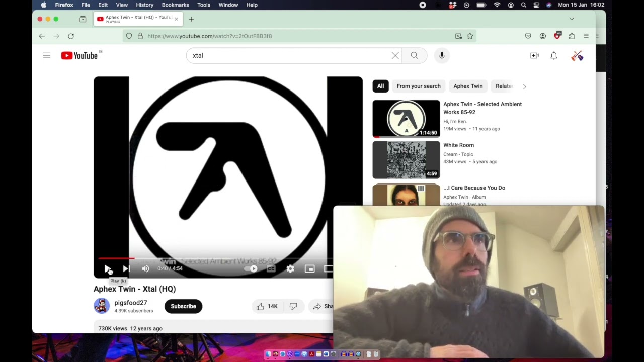Open Wi-Fi status menu
The image size is (644, 362).
497,5
